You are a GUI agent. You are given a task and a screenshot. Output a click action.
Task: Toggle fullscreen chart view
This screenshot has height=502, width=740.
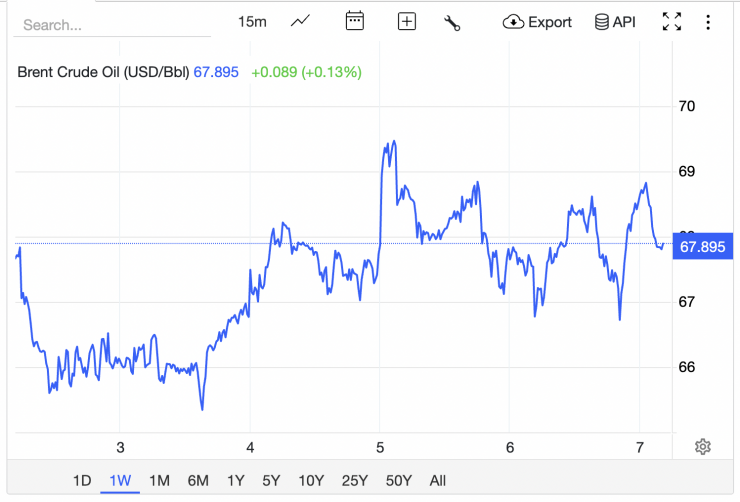(672, 22)
